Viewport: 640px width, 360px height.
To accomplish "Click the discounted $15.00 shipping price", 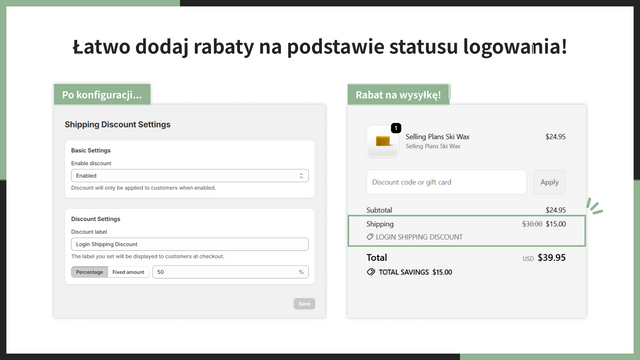I will [x=556, y=224].
